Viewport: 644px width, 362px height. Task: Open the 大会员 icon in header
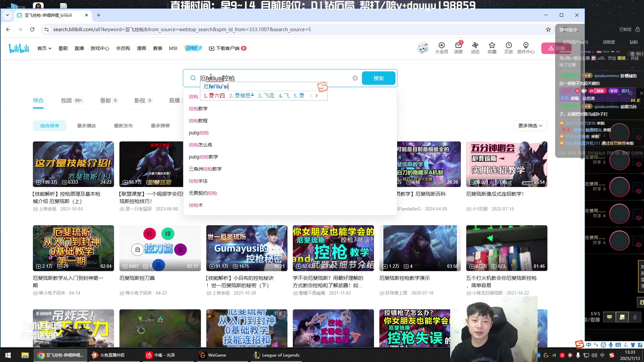(x=441, y=48)
